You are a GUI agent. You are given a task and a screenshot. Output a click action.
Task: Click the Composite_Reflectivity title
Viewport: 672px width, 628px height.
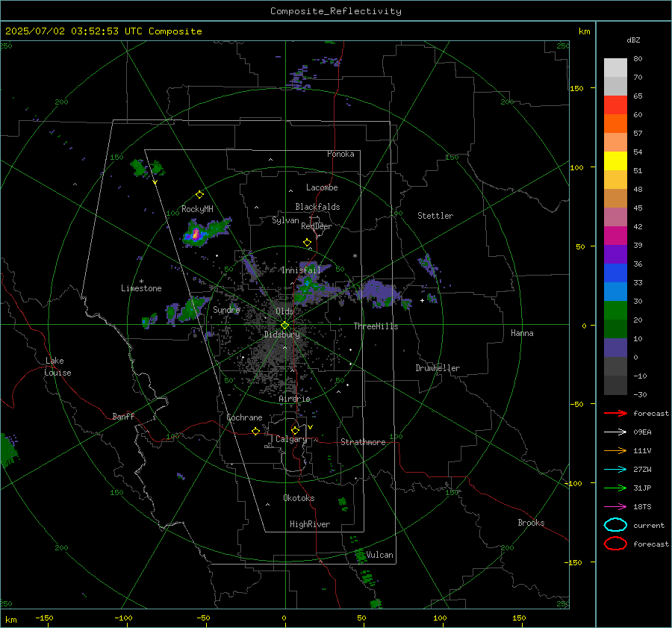[336, 11]
